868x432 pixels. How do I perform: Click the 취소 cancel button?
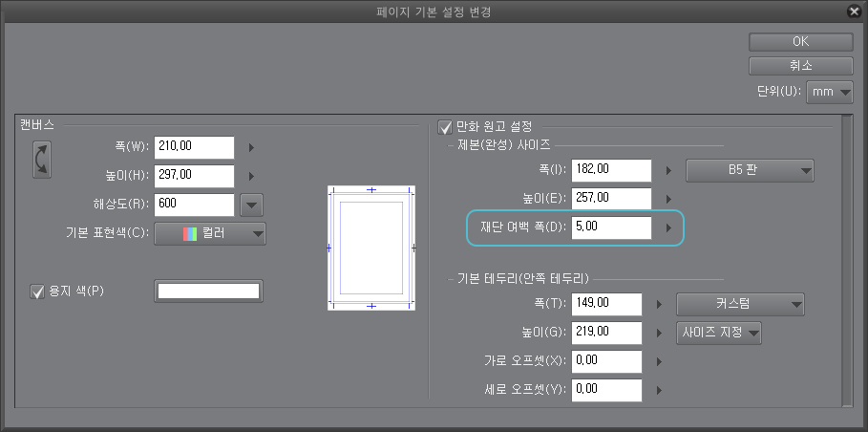pos(800,66)
